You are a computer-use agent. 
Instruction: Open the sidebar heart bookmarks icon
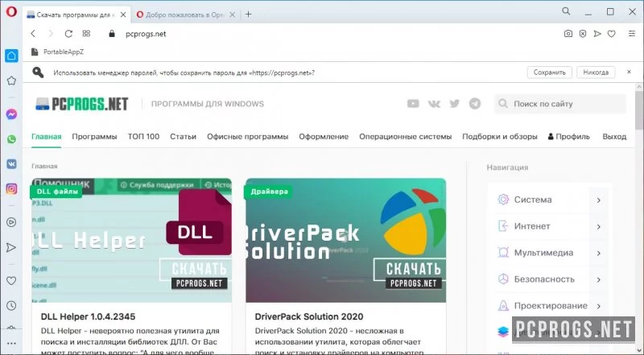click(x=11, y=281)
